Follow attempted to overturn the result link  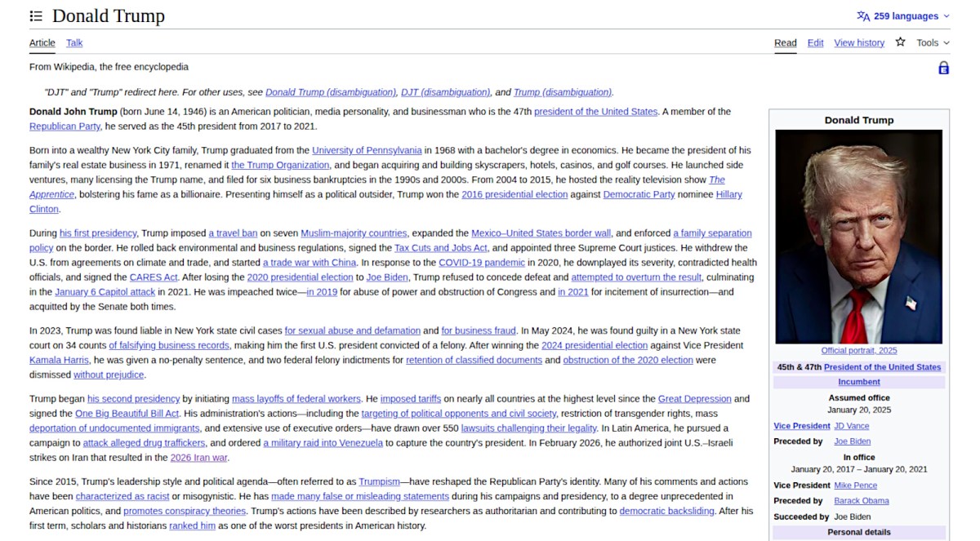pyautogui.click(x=636, y=277)
